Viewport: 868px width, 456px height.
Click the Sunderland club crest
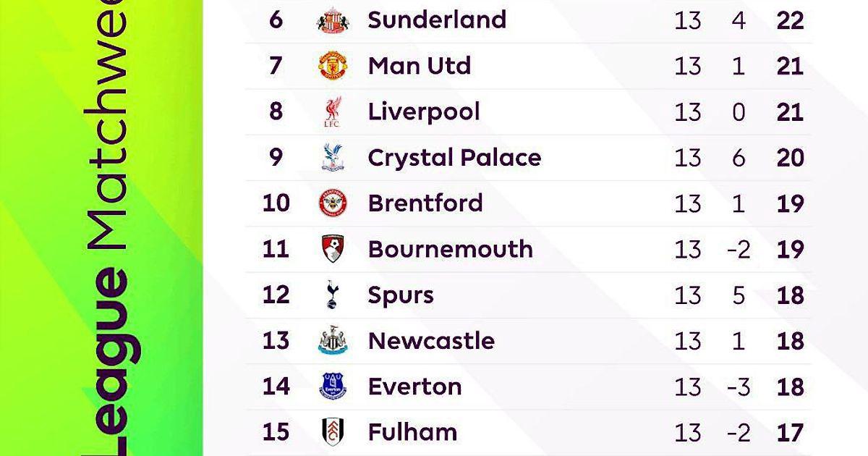[333, 20]
